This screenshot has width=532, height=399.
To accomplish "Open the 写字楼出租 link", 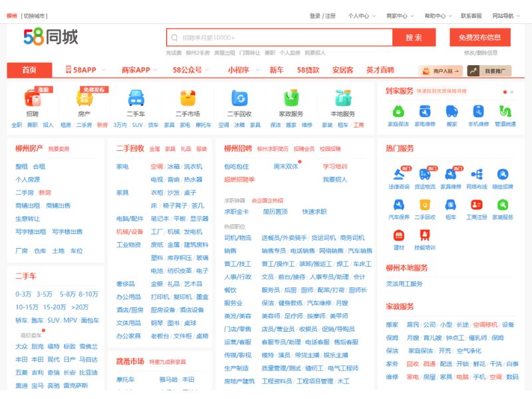I will coord(31,231).
